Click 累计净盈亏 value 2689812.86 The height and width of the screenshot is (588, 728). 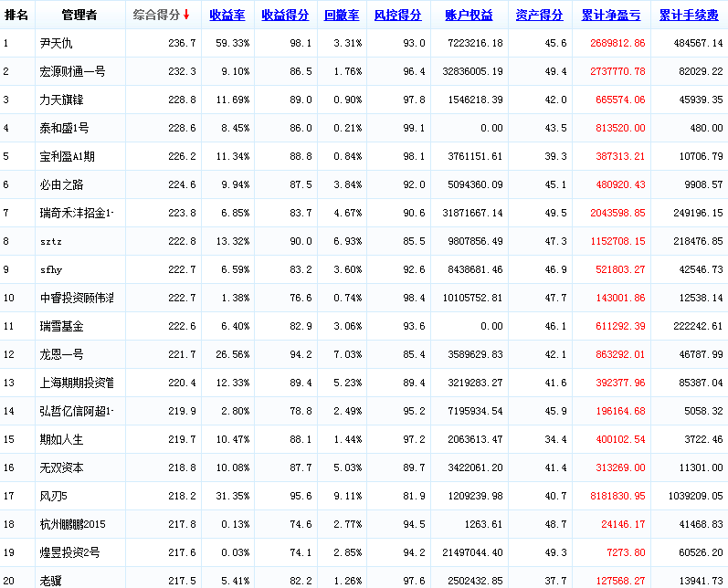[617, 43]
